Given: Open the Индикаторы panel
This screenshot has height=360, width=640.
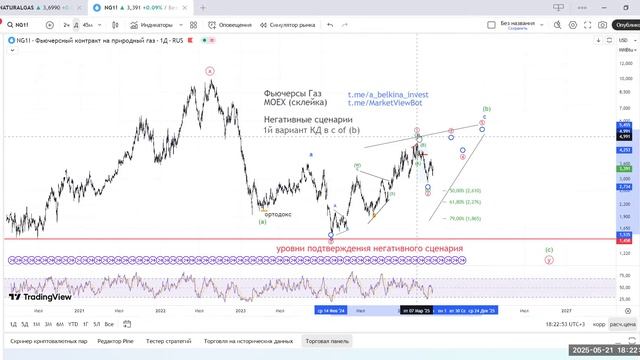Looking at the screenshot, I should (x=151, y=25).
